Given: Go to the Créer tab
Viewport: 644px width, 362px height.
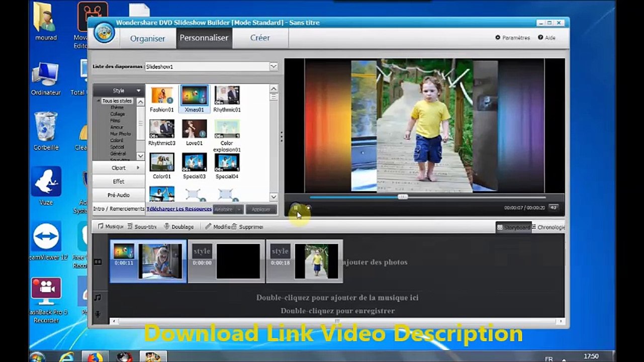Looking at the screenshot, I should pyautogui.click(x=260, y=38).
